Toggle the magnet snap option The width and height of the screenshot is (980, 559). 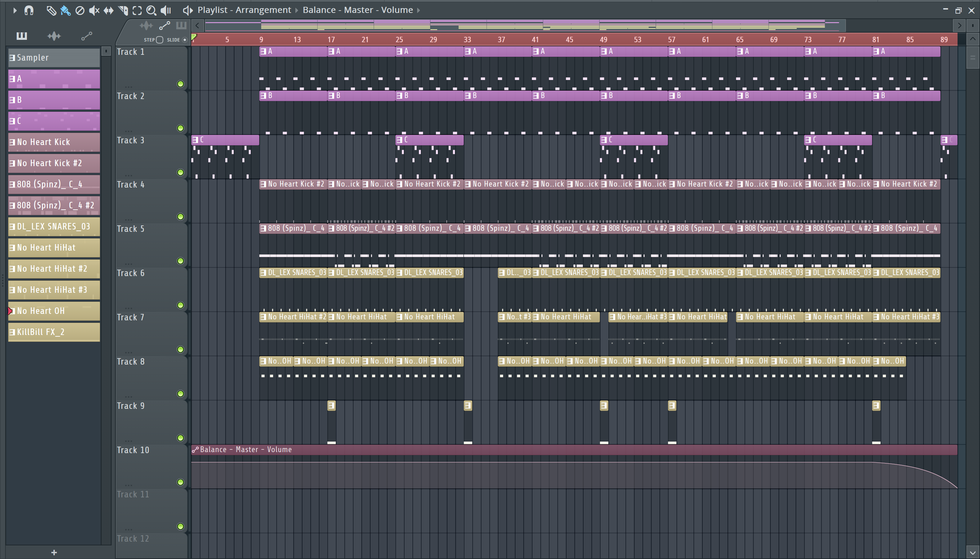[x=29, y=10]
